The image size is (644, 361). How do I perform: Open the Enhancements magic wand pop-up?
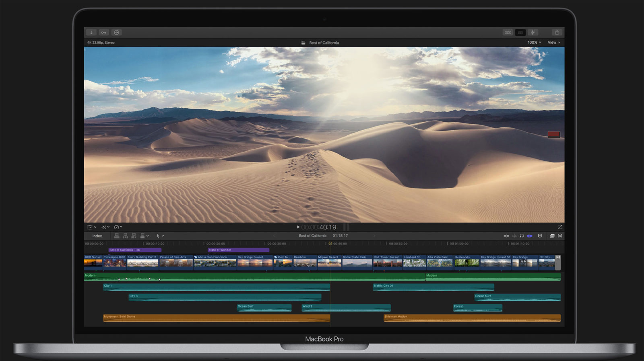pos(105,227)
